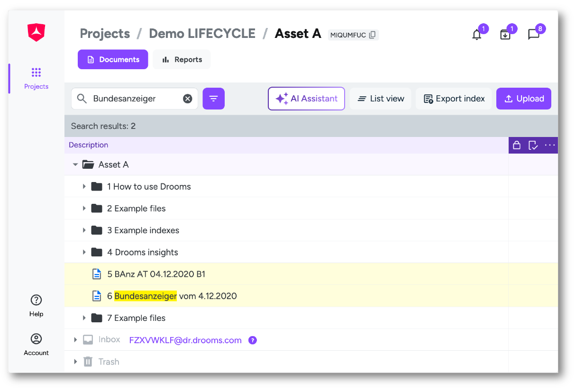Open the downloads indicator icon
Viewport: 575px width, 392px height.
(505, 35)
